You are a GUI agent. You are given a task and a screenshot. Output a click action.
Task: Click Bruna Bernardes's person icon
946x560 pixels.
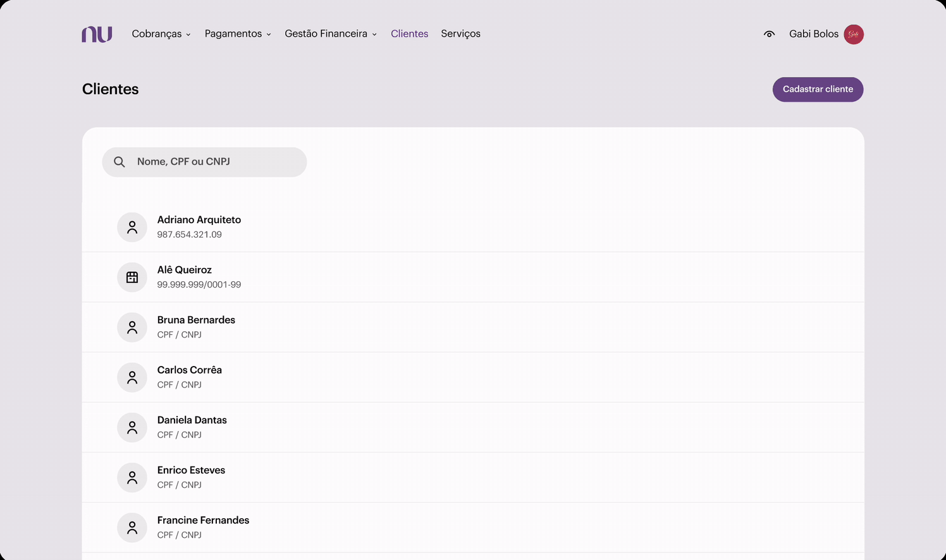[132, 327]
